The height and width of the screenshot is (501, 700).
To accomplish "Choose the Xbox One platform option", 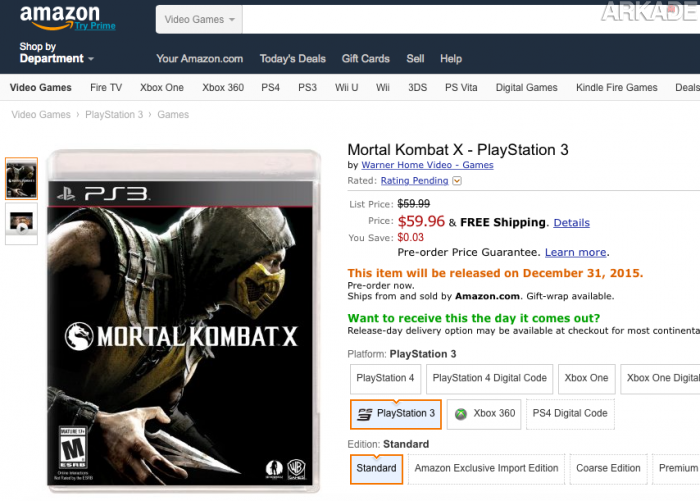I will point(587,378).
